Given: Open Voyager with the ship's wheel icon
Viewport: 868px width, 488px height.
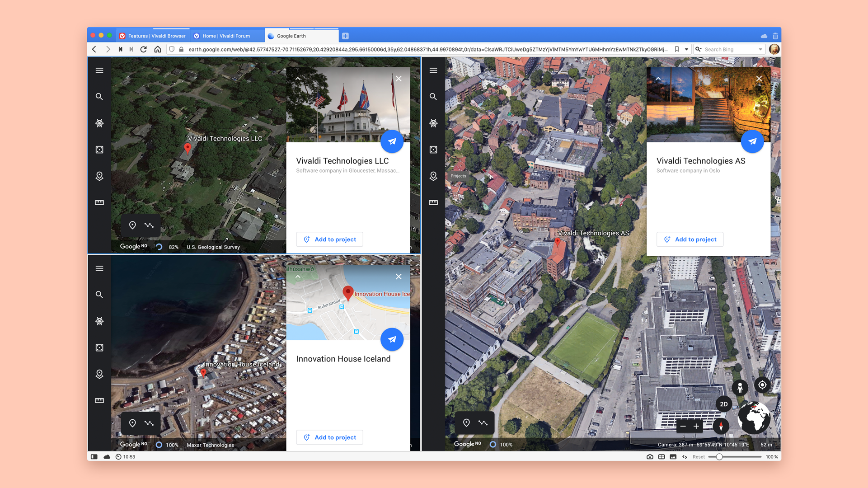Looking at the screenshot, I should click(x=99, y=123).
